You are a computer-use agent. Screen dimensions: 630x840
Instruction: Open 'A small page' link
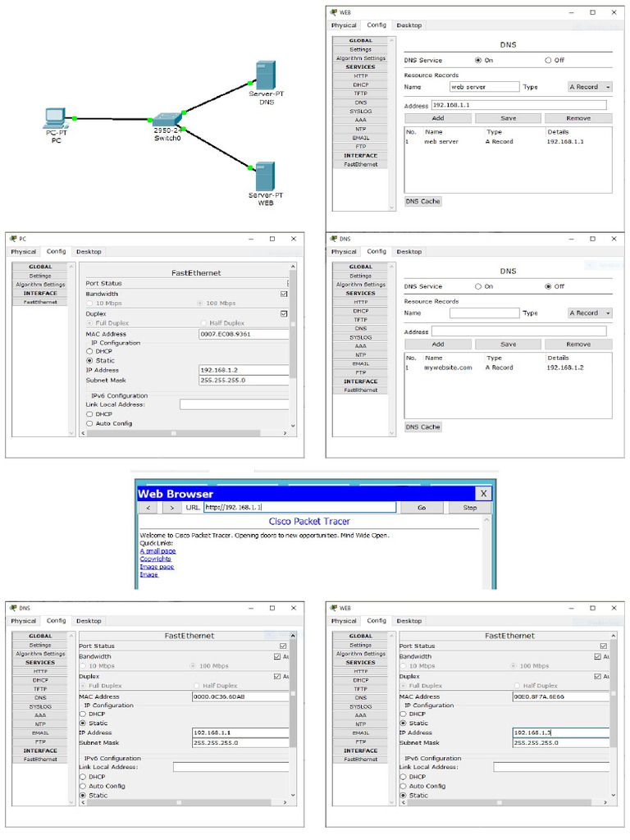click(157, 550)
